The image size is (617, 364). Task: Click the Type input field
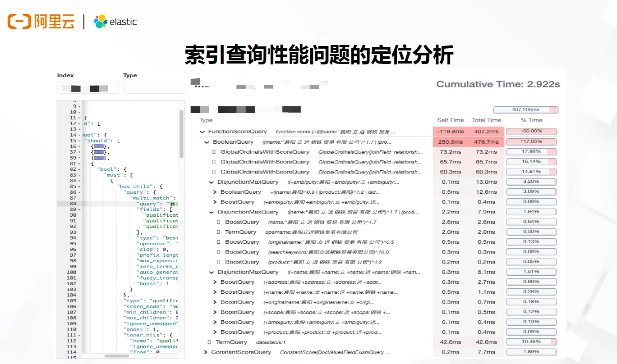pyautogui.click(x=153, y=88)
